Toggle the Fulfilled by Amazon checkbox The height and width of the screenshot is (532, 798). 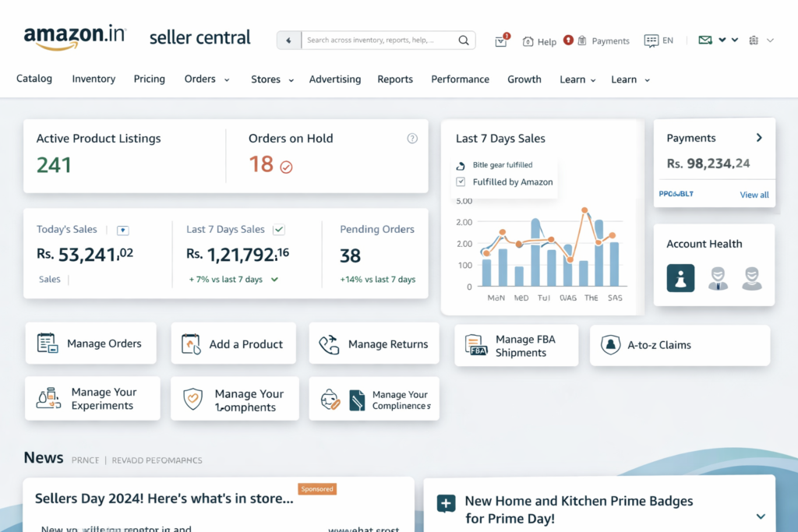pyautogui.click(x=461, y=181)
